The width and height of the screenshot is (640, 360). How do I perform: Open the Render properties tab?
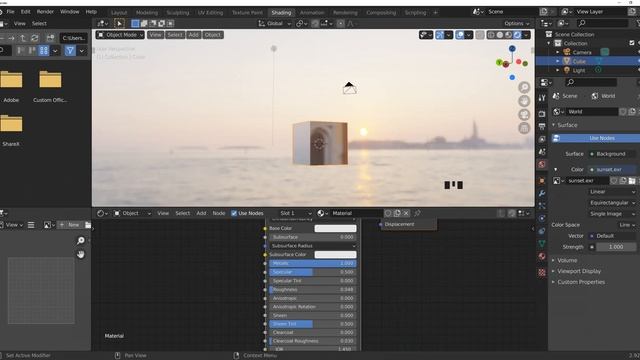click(542, 114)
